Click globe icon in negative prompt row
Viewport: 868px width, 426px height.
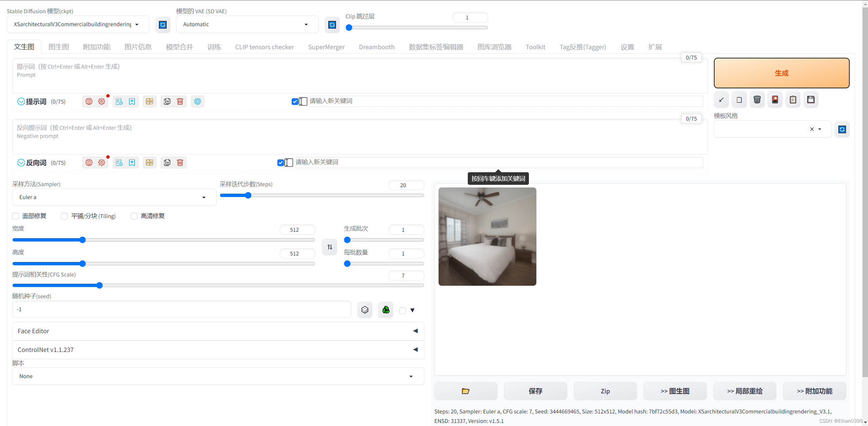(89, 162)
